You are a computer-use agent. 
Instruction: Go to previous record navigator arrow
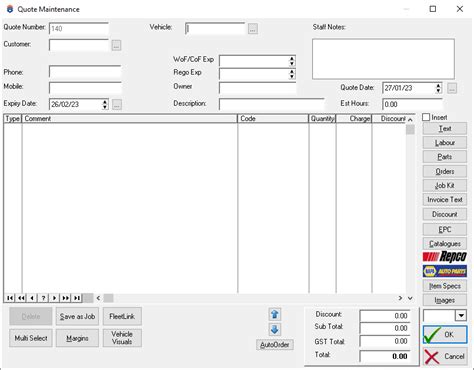click(32, 298)
